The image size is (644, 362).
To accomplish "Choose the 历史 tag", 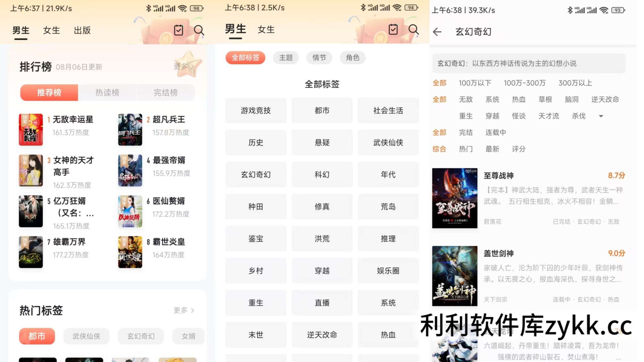I will [256, 143].
